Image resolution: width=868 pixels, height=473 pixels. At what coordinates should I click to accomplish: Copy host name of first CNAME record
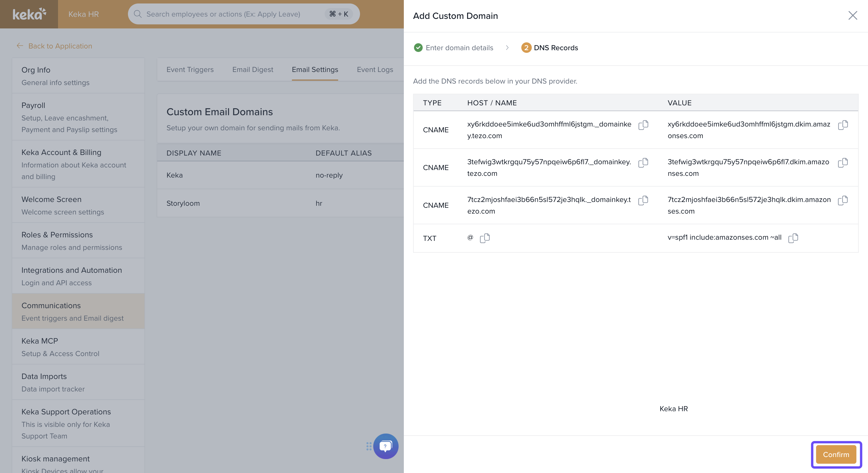click(643, 125)
